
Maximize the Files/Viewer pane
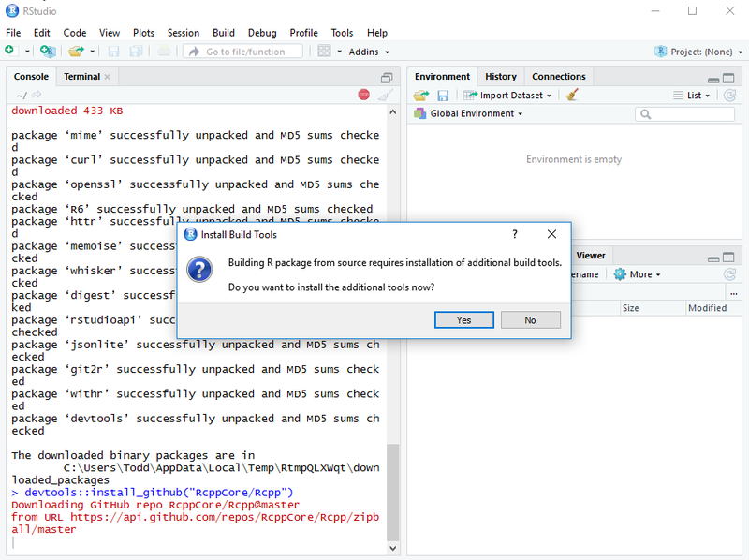coord(728,258)
